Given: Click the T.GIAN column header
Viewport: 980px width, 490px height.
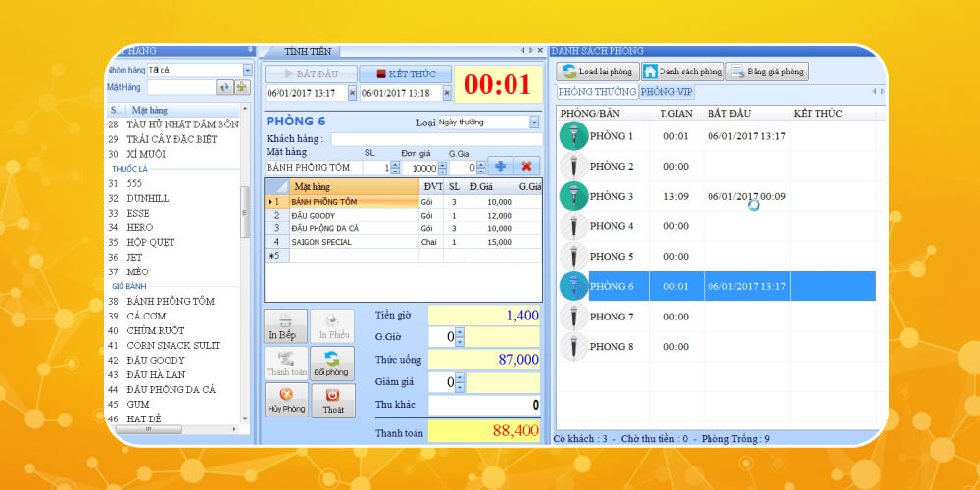Looking at the screenshot, I should click(x=676, y=113).
